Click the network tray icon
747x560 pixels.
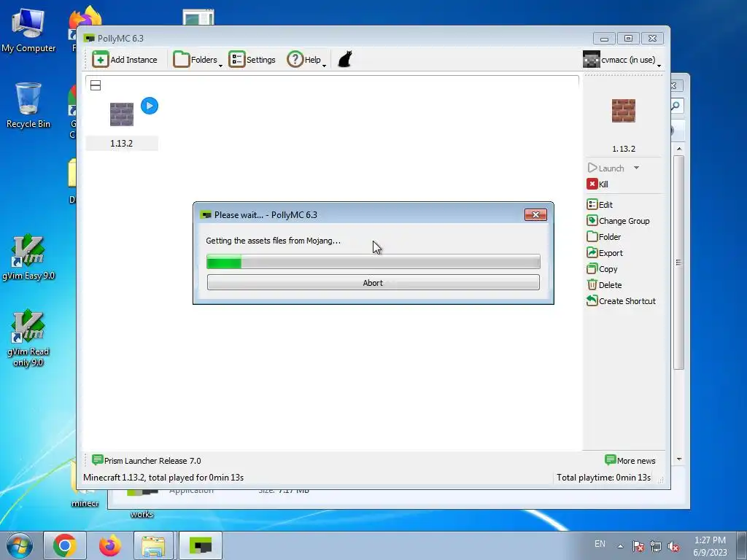(x=656, y=546)
